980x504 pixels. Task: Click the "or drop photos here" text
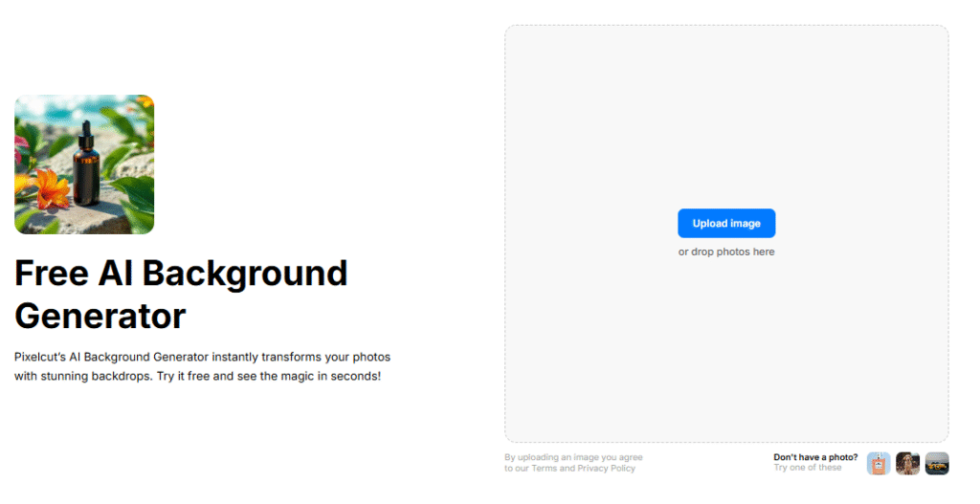726,252
